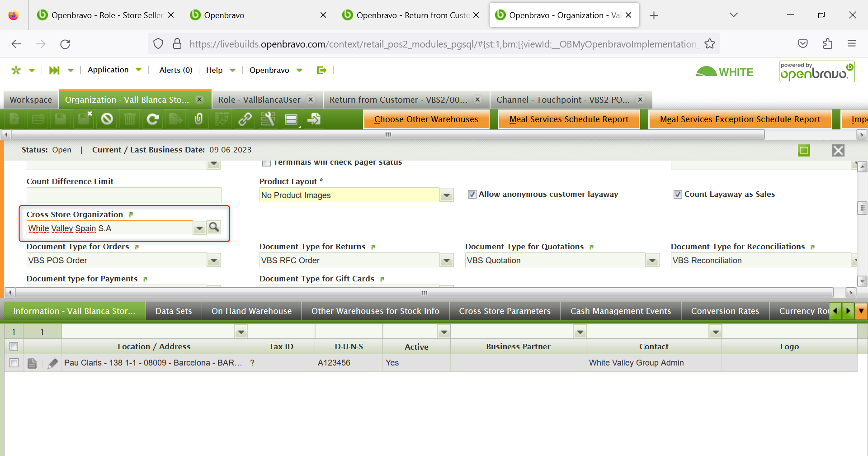Image resolution: width=868 pixels, height=456 pixels.
Task: Click the Undo/cancel changes toolbar icon
Action: (107, 119)
